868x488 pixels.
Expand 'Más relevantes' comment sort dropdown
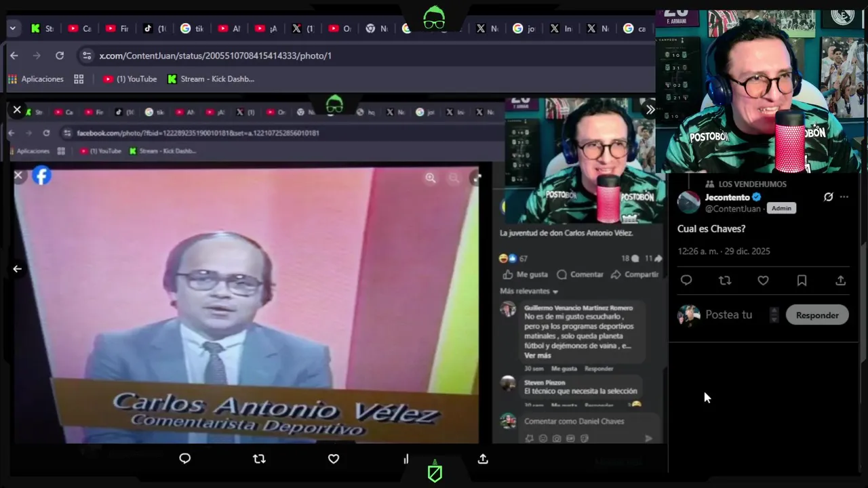click(529, 291)
